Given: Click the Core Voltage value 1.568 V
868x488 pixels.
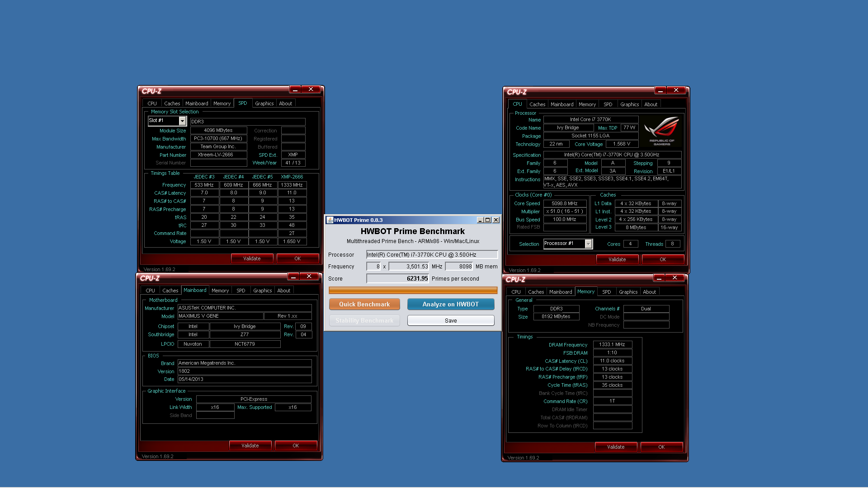Looking at the screenshot, I should tap(622, 144).
